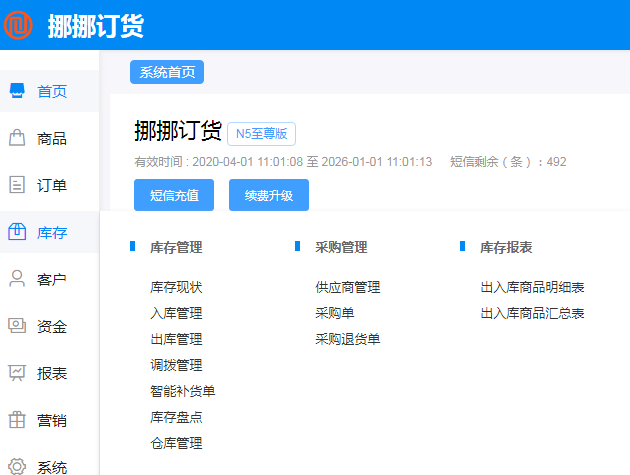Viewport: 630px width, 475px height.
Task: Click the orange Nuonuo logo icon
Action: point(18,25)
